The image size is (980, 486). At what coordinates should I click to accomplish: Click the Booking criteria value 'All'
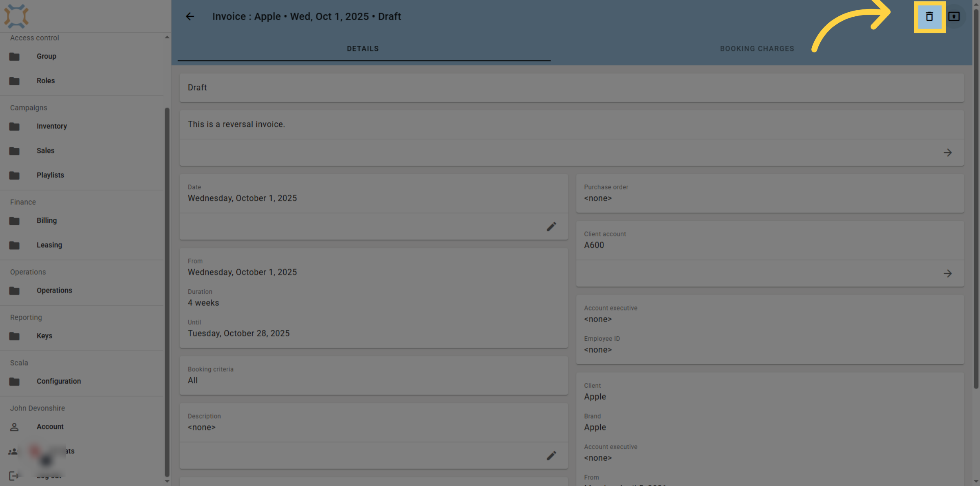click(193, 380)
